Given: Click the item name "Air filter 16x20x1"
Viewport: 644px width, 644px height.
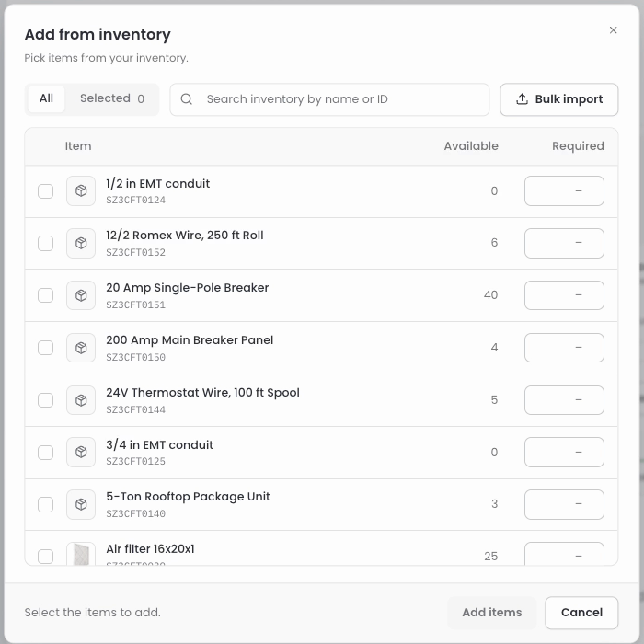Looking at the screenshot, I should coord(150,549).
